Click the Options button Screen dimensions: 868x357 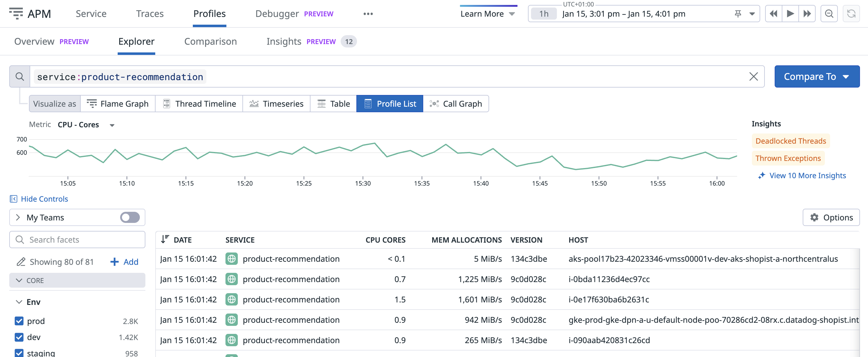[831, 217]
